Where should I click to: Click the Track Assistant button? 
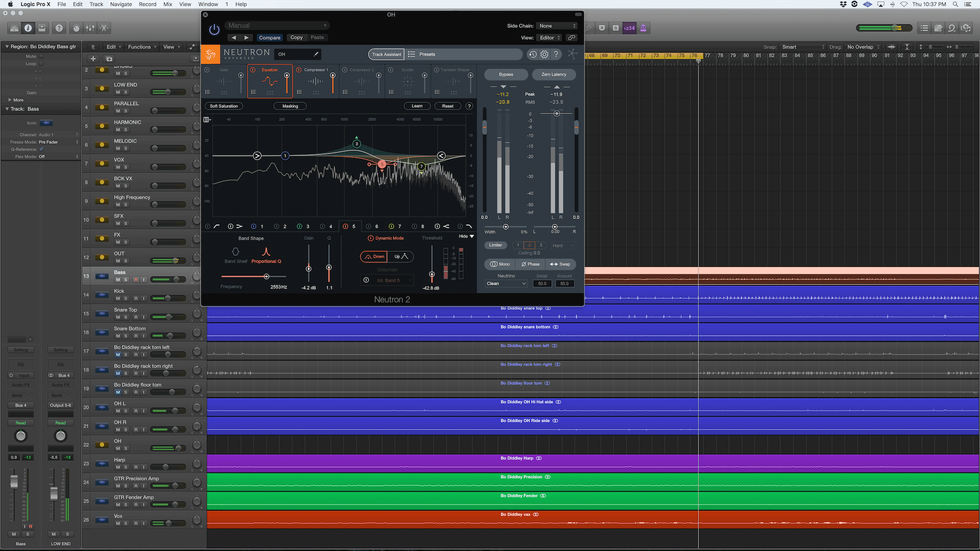(387, 54)
